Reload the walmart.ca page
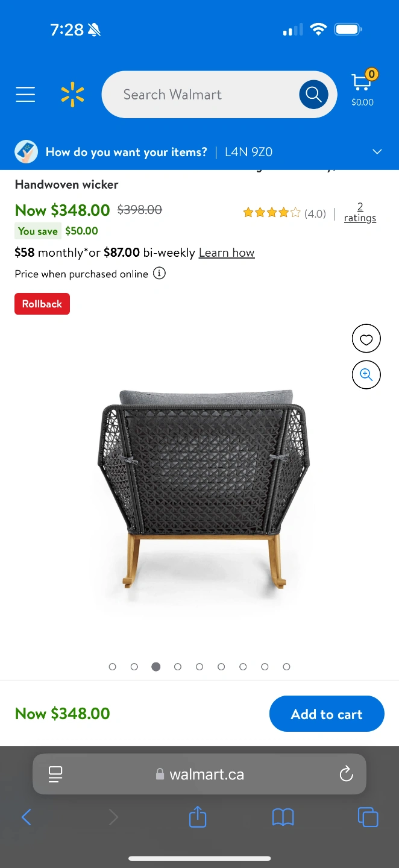399x868 pixels. pyautogui.click(x=346, y=774)
